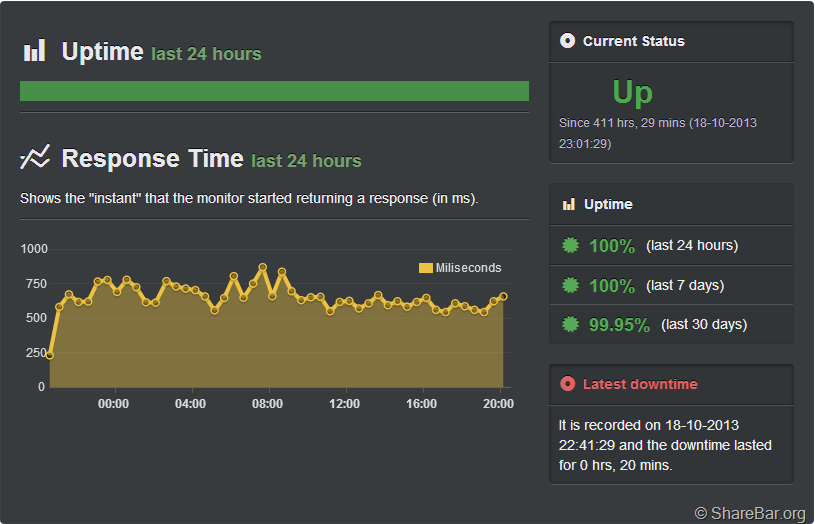
Task: Click the 99.95% uptime percentage value
Action: (619, 325)
